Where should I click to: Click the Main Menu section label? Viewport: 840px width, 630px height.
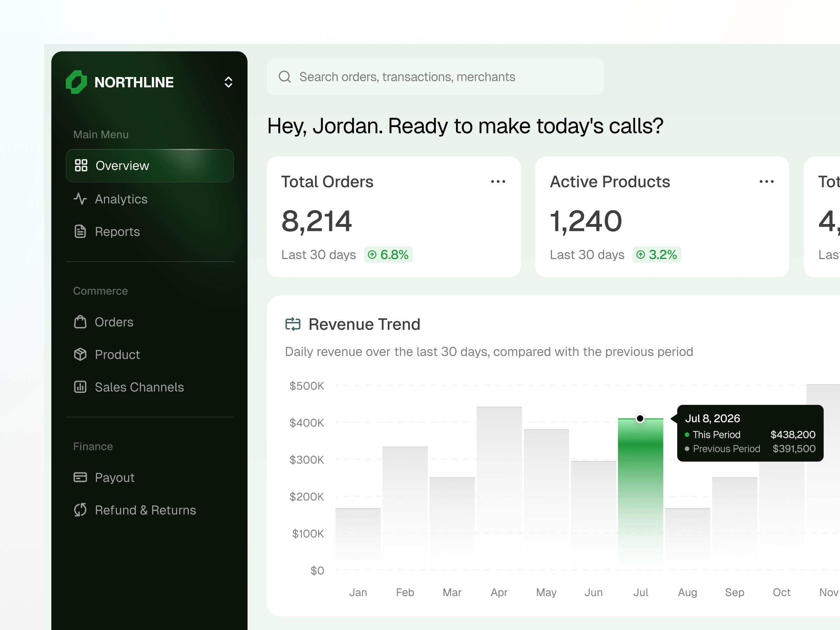point(101,134)
